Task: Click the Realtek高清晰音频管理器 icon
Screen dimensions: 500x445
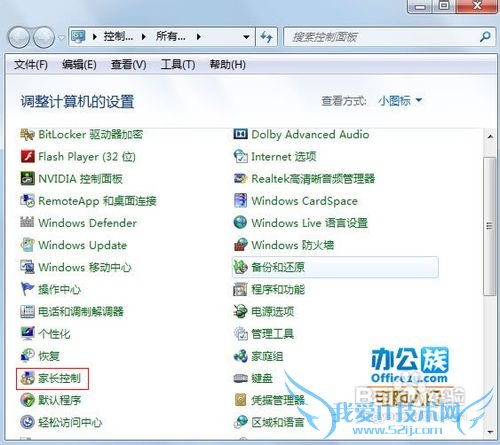Action: point(240,178)
